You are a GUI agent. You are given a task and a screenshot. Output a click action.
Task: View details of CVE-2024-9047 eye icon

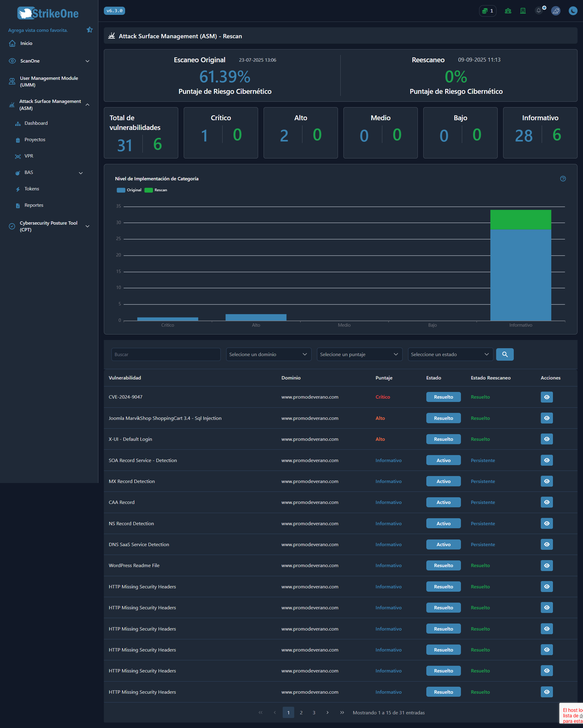click(547, 397)
